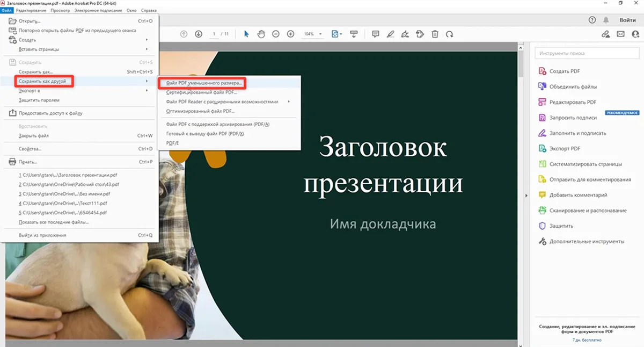Go to next page arrow
This screenshot has height=347, width=644.
(x=199, y=34)
